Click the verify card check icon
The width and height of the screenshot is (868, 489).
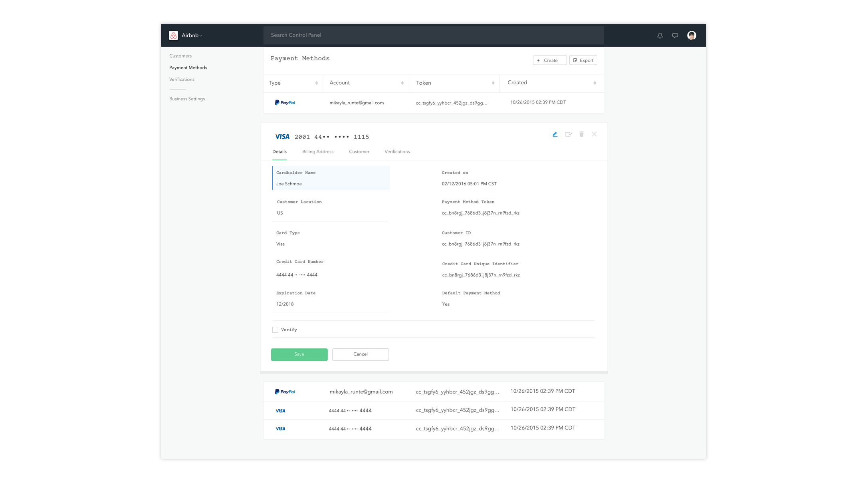(x=569, y=135)
